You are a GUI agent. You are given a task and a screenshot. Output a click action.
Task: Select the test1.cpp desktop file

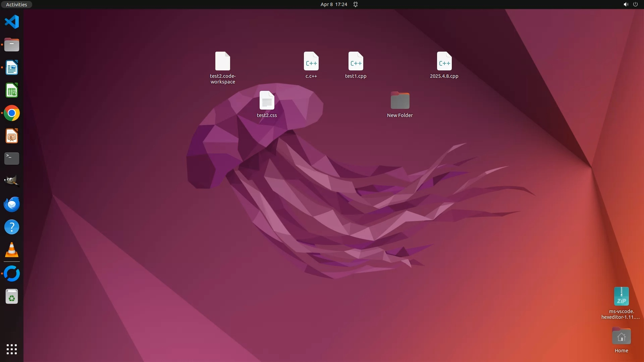point(356,62)
